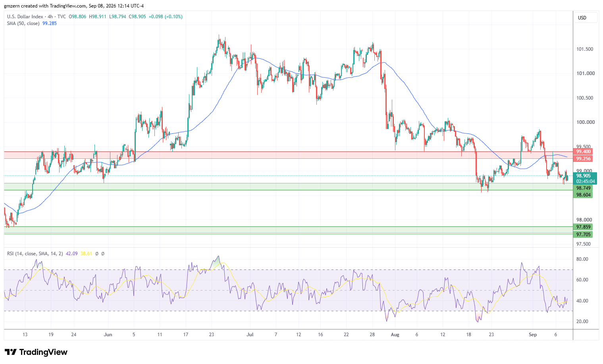Screen dimensions: 603x364
Task: Click the 101.500 price axis label
Action: tap(585, 49)
